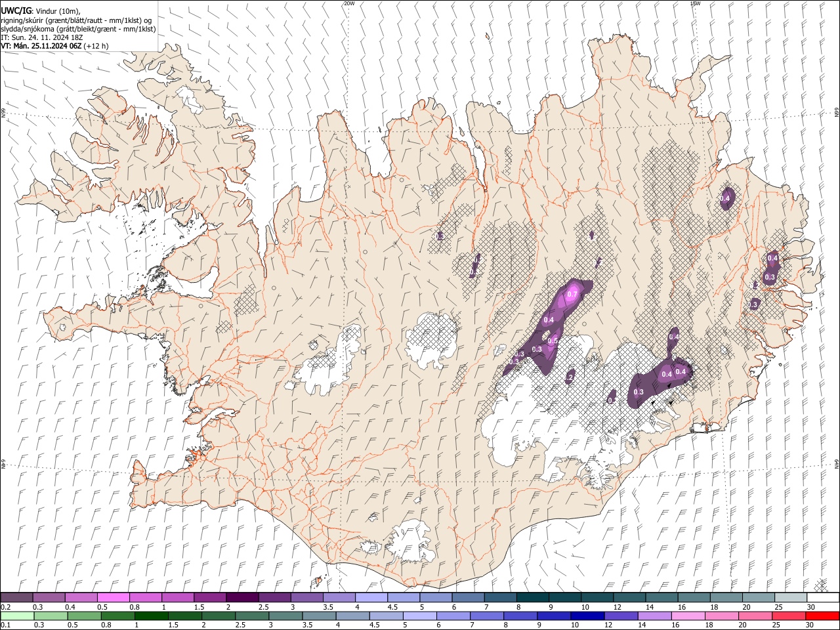Pick the 10–12 deep blue swatch, bottom legend row
Viewport: 840px width, 630px height.
pos(587,616)
